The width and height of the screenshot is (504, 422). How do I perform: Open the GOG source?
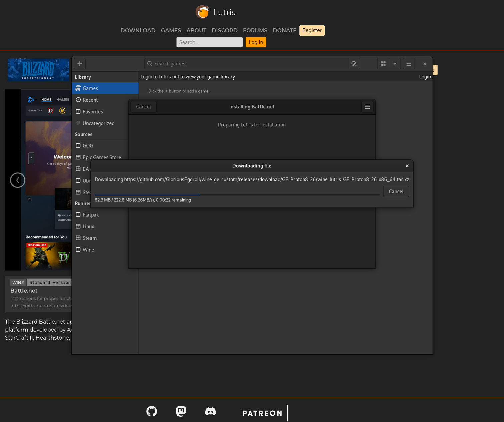coord(88,145)
